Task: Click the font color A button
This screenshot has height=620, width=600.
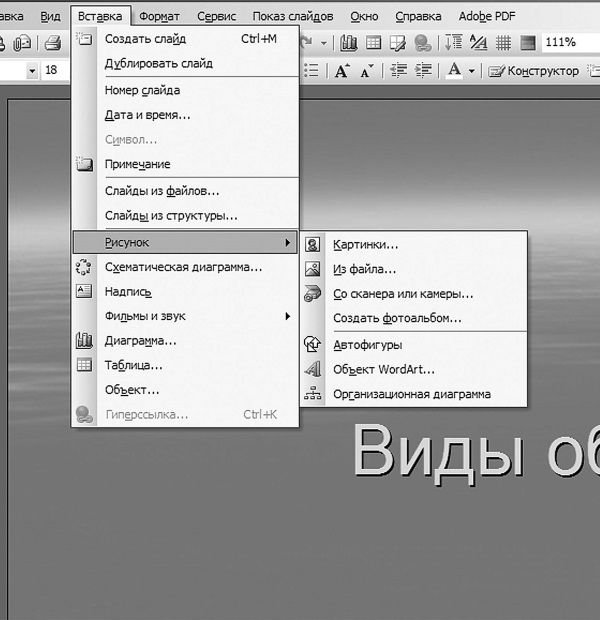Action: [455, 71]
